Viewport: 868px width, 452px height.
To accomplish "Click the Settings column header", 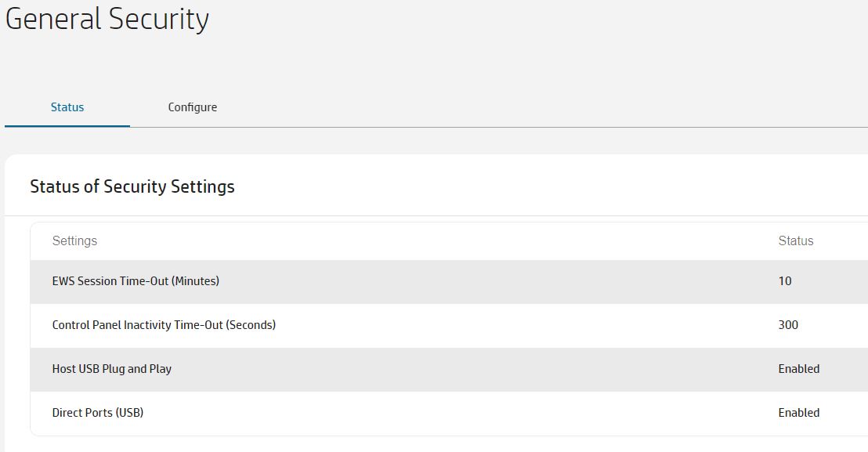I will (x=74, y=241).
